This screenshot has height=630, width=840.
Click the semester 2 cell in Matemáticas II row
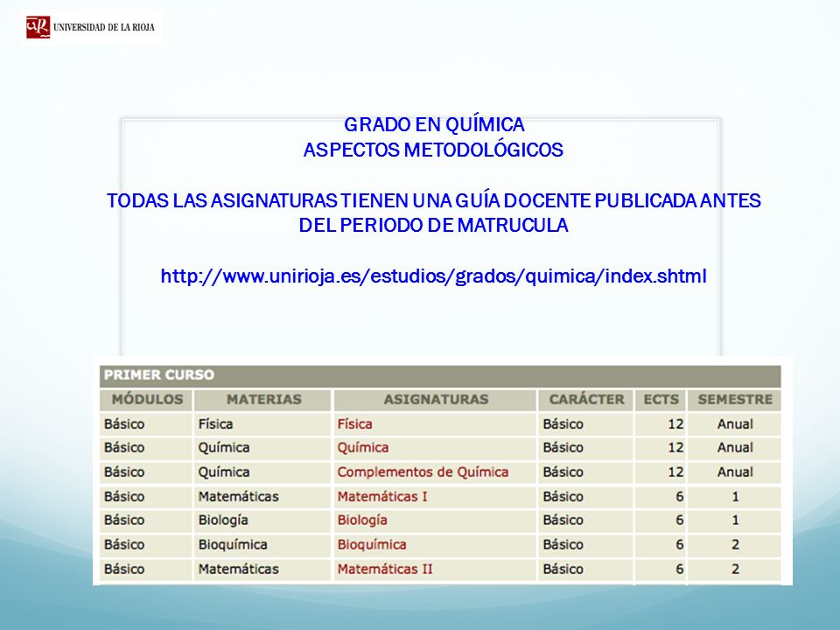(x=734, y=569)
